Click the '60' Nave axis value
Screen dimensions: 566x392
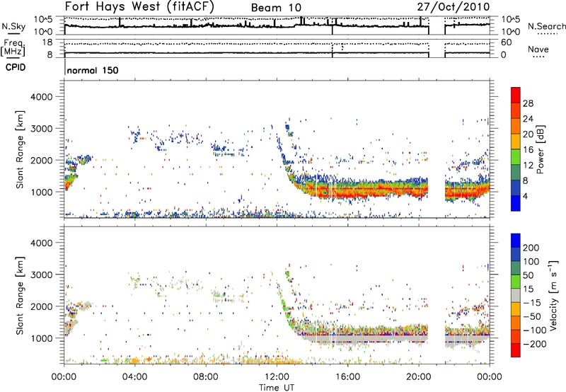point(506,42)
